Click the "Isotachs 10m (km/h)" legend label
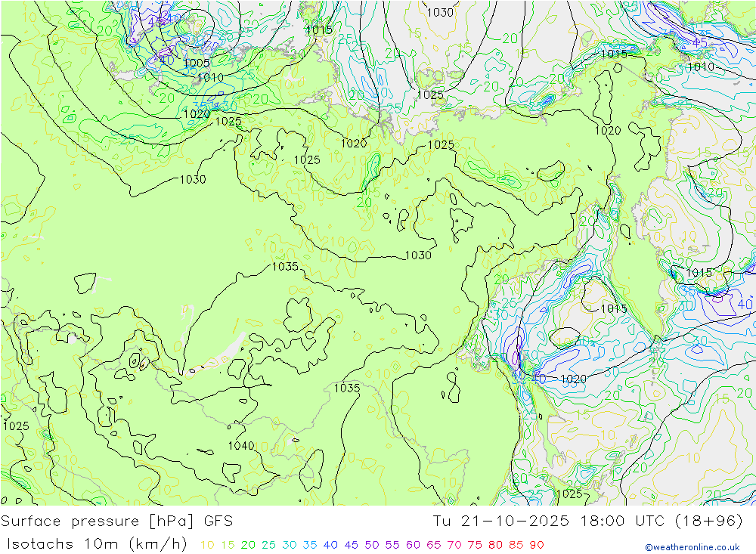 point(97,544)
